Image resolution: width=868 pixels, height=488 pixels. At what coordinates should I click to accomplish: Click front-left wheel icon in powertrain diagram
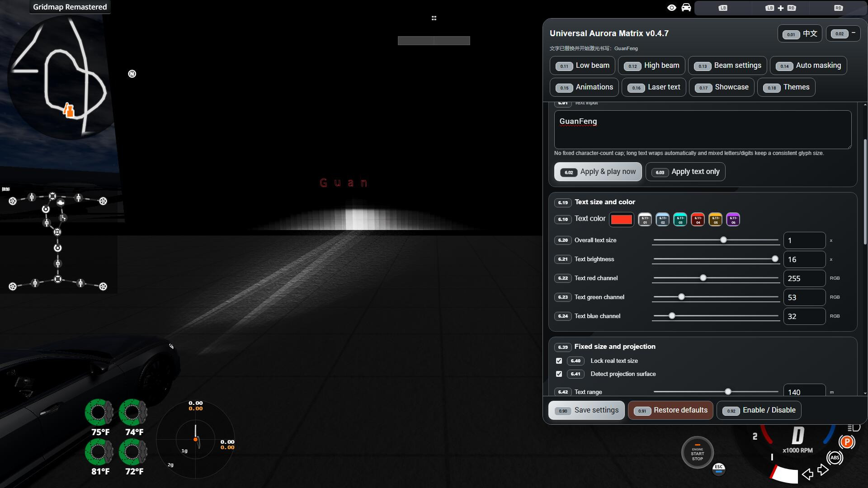pos(13,201)
